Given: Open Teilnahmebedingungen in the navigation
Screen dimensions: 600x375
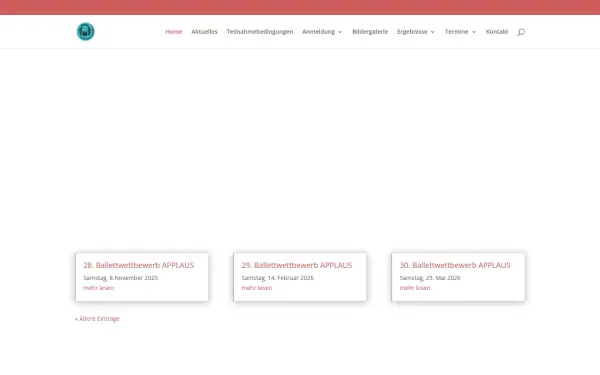Looking at the screenshot, I should (260, 32).
